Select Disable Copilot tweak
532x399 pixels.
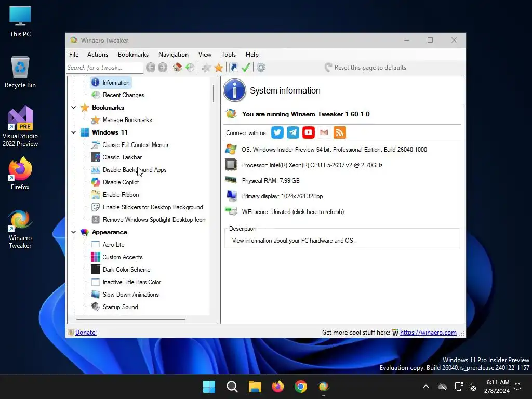click(121, 182)
